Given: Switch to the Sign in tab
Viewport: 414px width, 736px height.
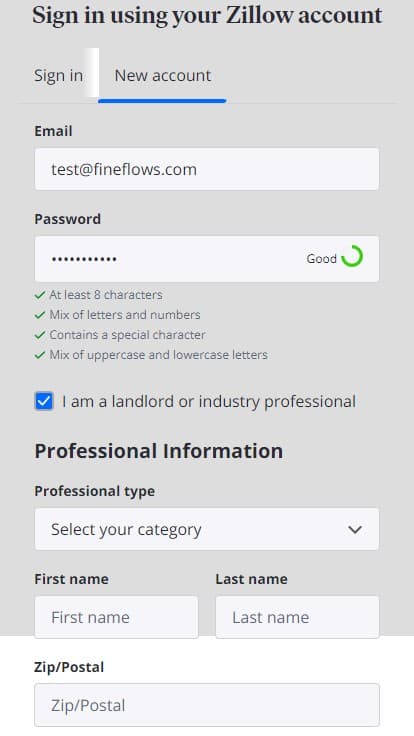Looking at the screenshot, I should pyautogui.click(x=58, y=76).
